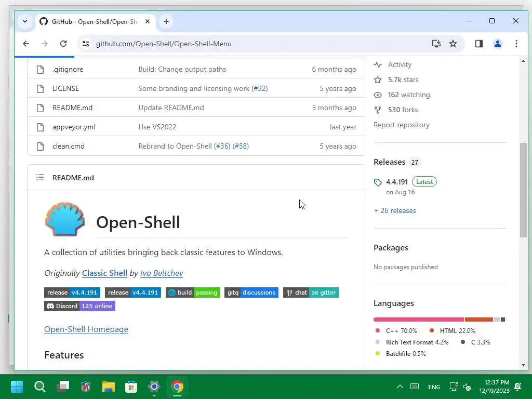Click Report repository
This screenshot has width=532, height=399.
pyautogui.click(x=402, y=125)
